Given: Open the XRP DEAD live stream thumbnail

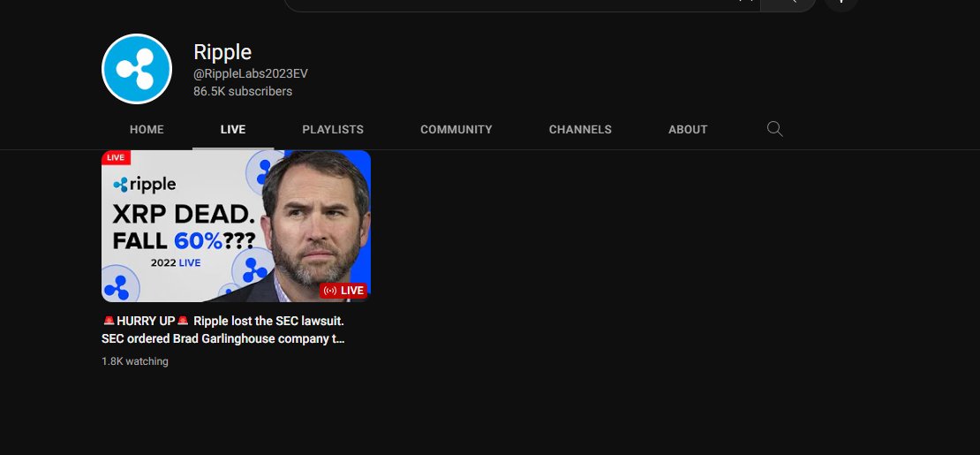Looking at the screenshot, I should (x=237, y=226).
